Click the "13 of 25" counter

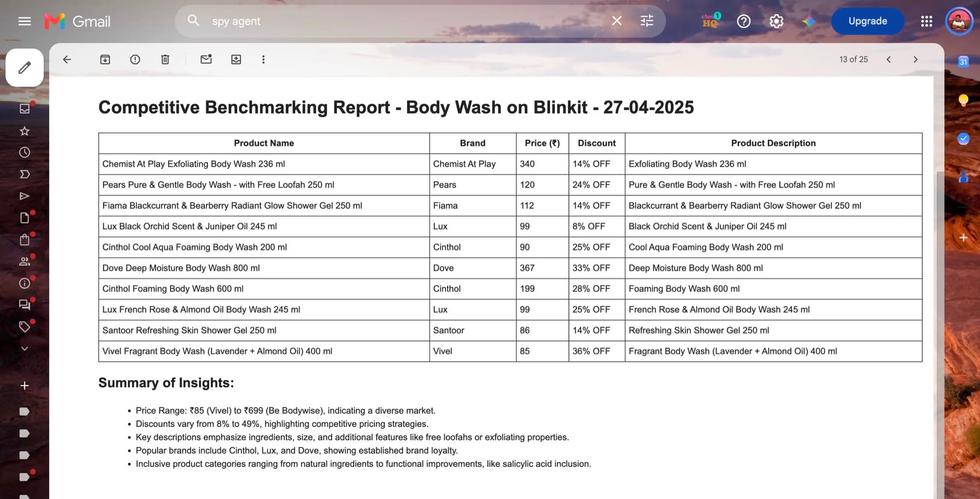pos(853,59)
